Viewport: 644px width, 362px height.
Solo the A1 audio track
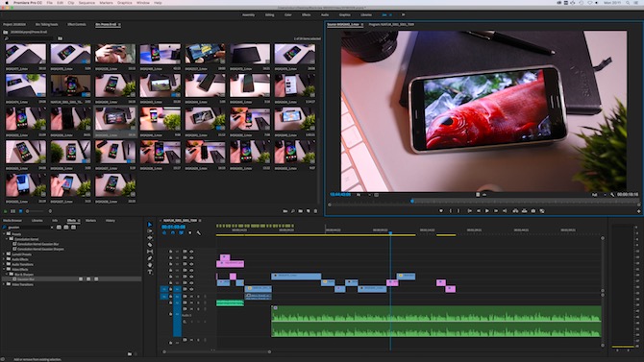[x=198, y=297]
